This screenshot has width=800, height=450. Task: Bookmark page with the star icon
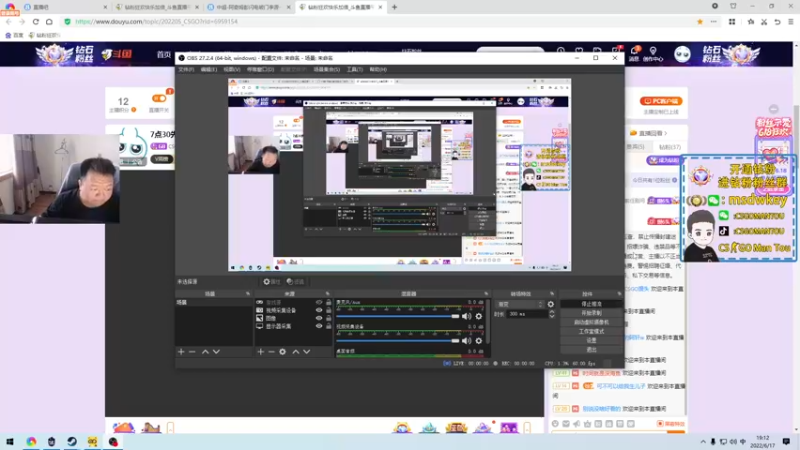700,21
